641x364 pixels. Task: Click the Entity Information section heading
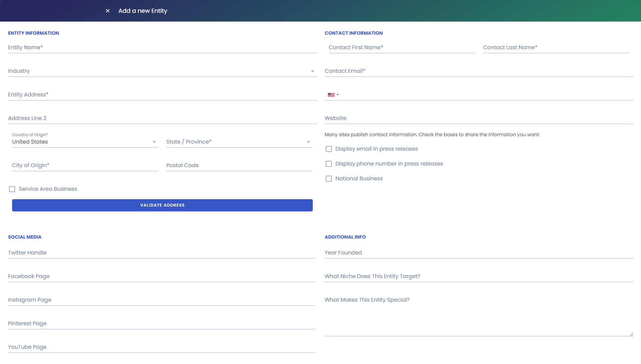33,33
